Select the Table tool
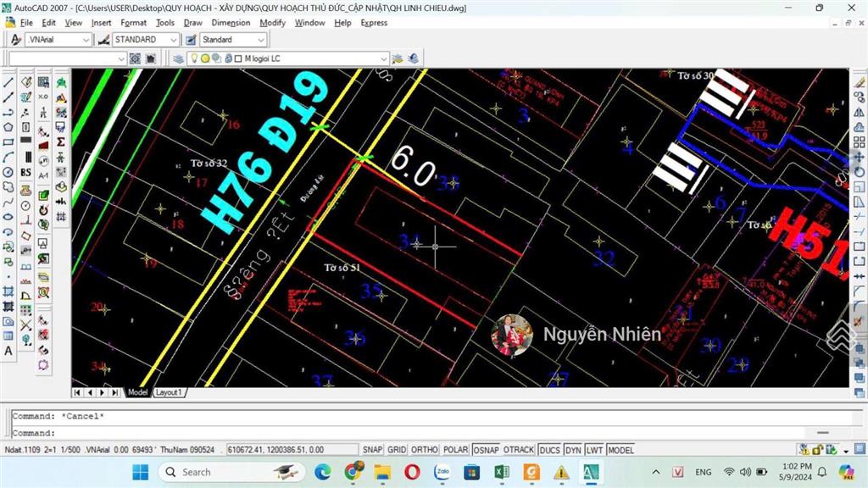The width and height of the screenshot is (868, 488). (8, 335)
